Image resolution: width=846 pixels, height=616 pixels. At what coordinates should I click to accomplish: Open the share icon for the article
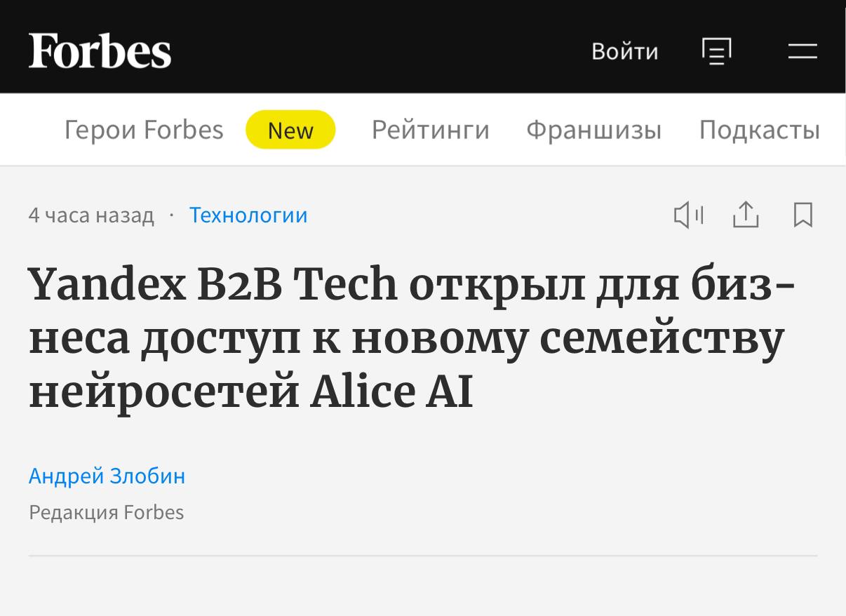coord(746,215)
